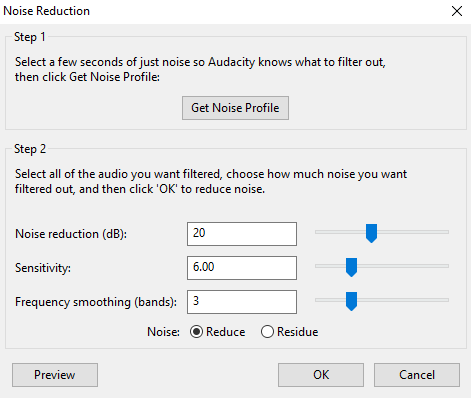Click the Step 1 group heading

29,37
